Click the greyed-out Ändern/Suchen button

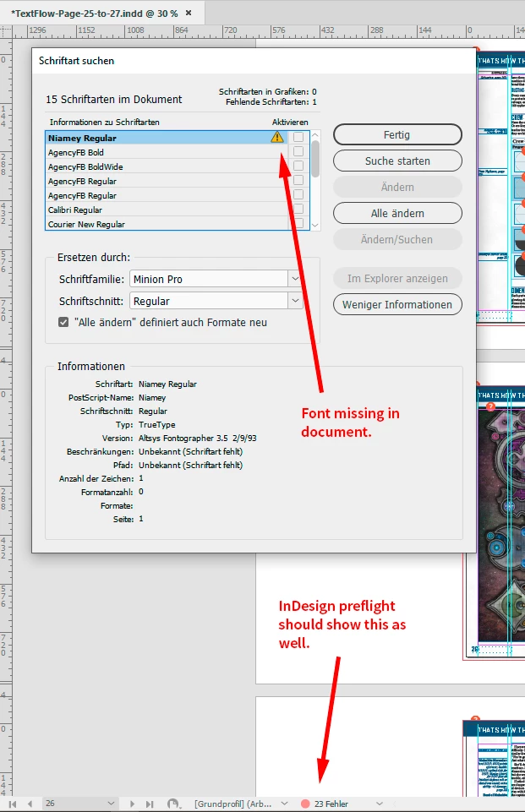click(397, 239)
